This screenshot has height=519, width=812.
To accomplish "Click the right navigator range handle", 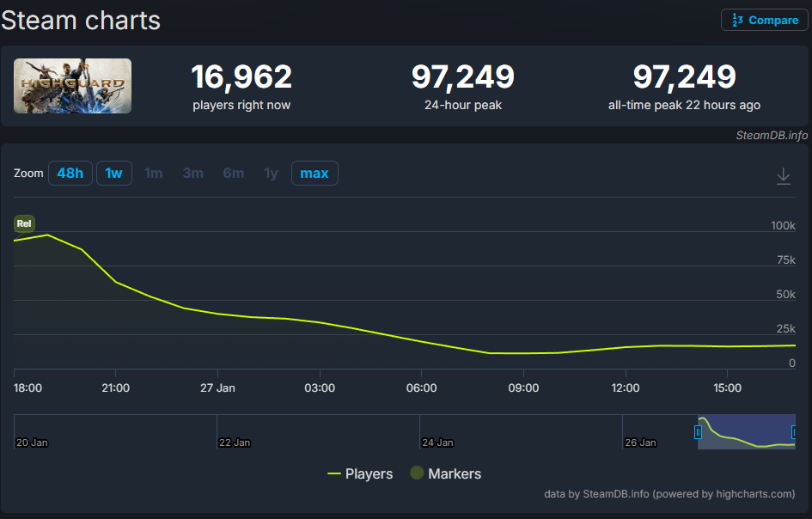I will pos(795,432).
